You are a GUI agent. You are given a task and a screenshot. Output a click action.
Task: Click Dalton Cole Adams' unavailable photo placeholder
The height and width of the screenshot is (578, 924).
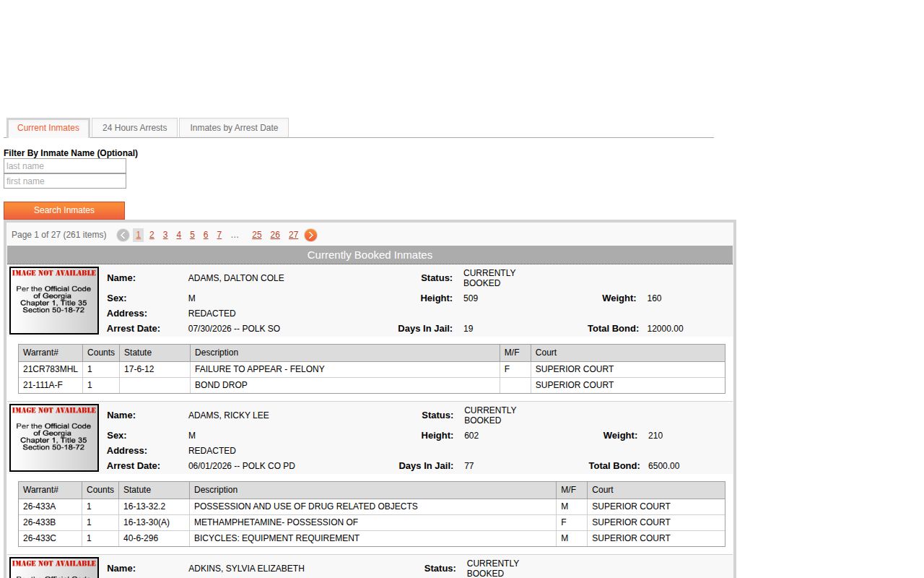tap(54, 301)
